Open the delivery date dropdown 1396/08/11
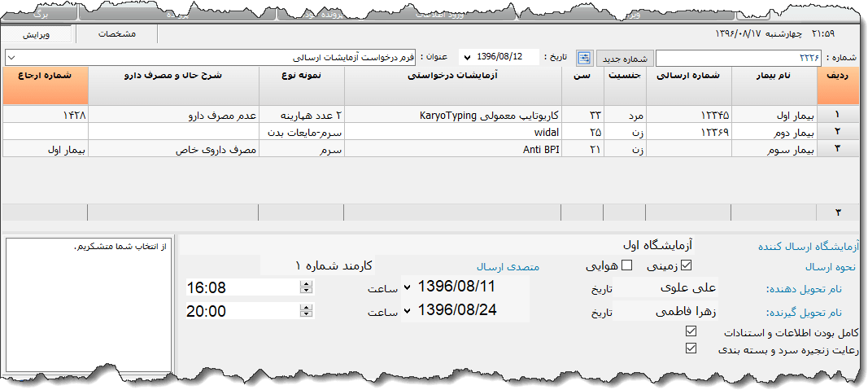Screen dimensions: 868x390 click(x=408, y=287)
